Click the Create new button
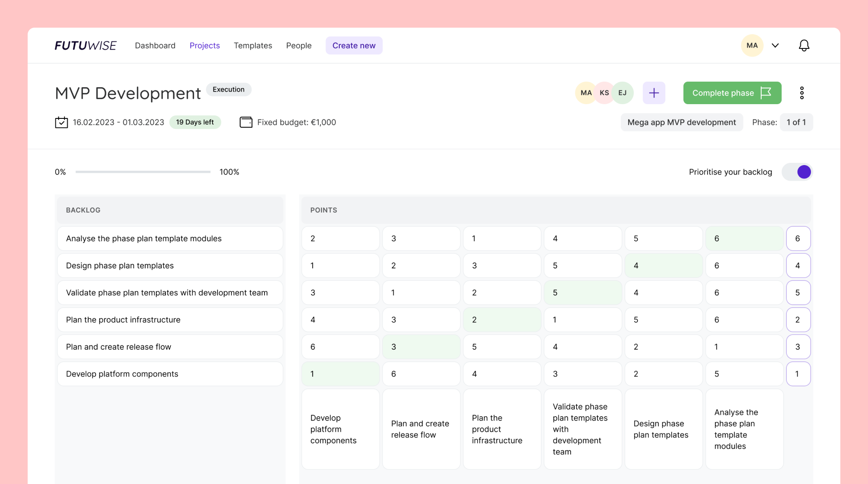The width and height of the screenshot is (868, 484). (354, 45)
